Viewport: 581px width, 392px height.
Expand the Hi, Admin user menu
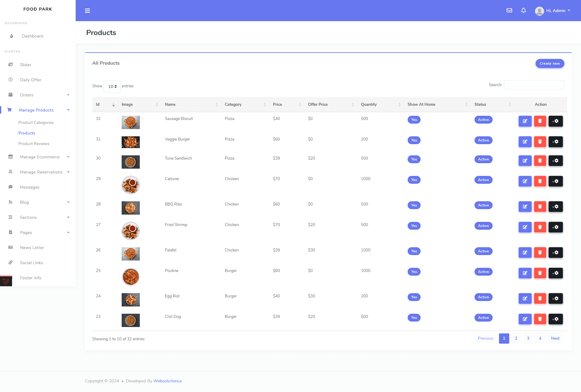pos(553,11)
